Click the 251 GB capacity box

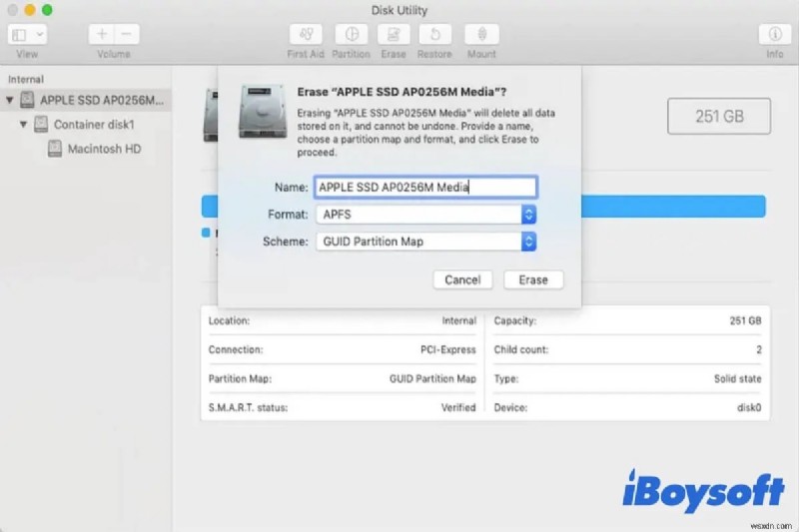pyautogui.click(x=719, y=116)
